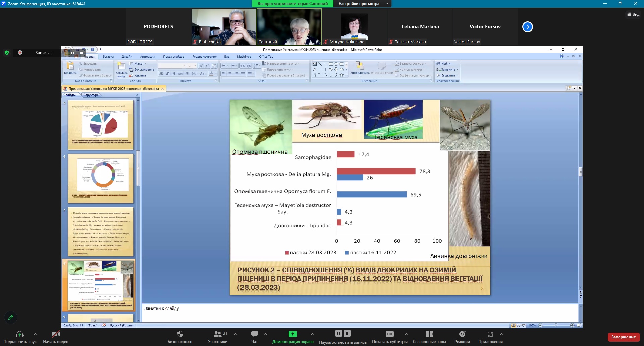
Task: Click the Arrange shapes icon
Action: coord(360,66)
